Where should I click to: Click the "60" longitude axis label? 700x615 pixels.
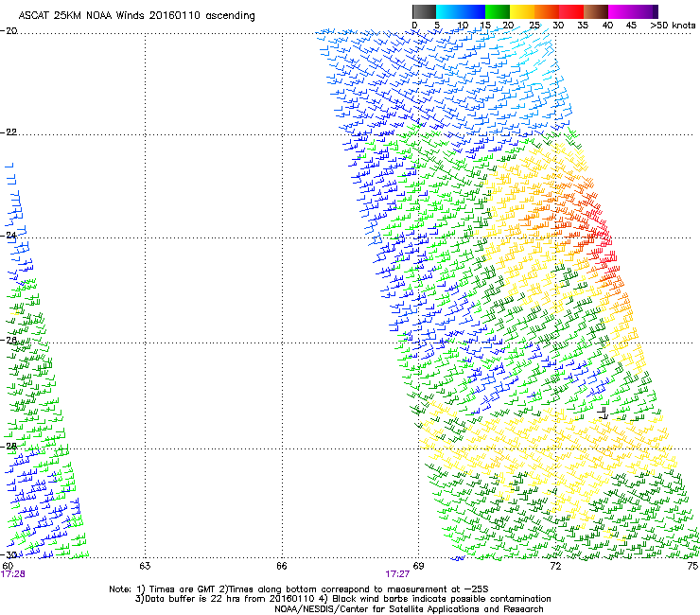tap(8, 566)
